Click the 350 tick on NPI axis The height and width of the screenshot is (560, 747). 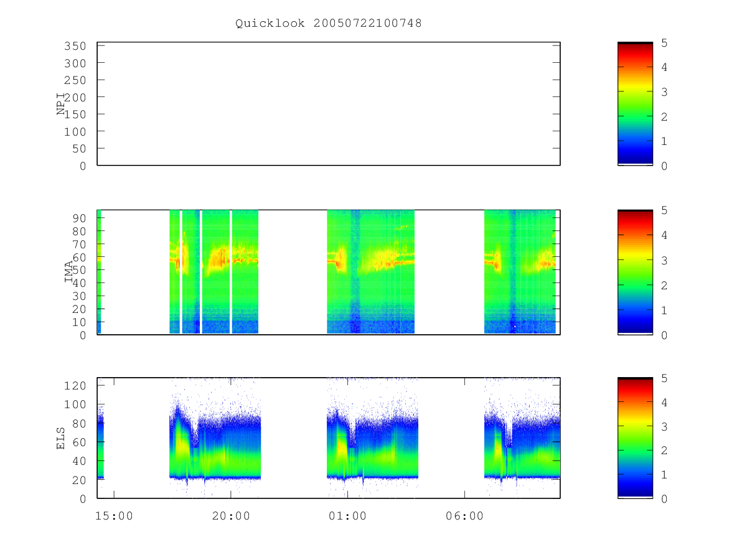74,46
